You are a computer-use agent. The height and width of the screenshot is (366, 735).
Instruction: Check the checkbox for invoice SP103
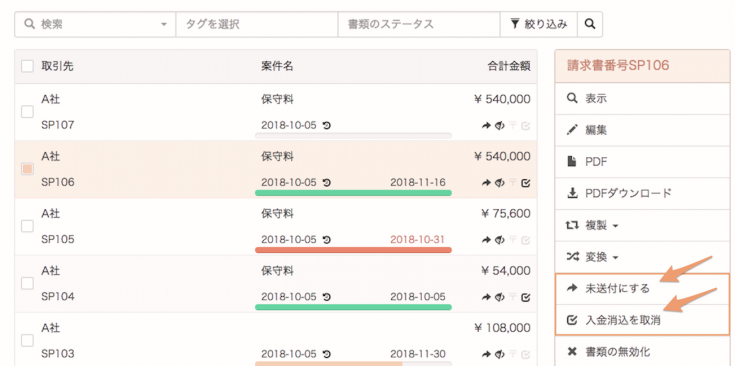pyautogui.click(x=27, y=341)
